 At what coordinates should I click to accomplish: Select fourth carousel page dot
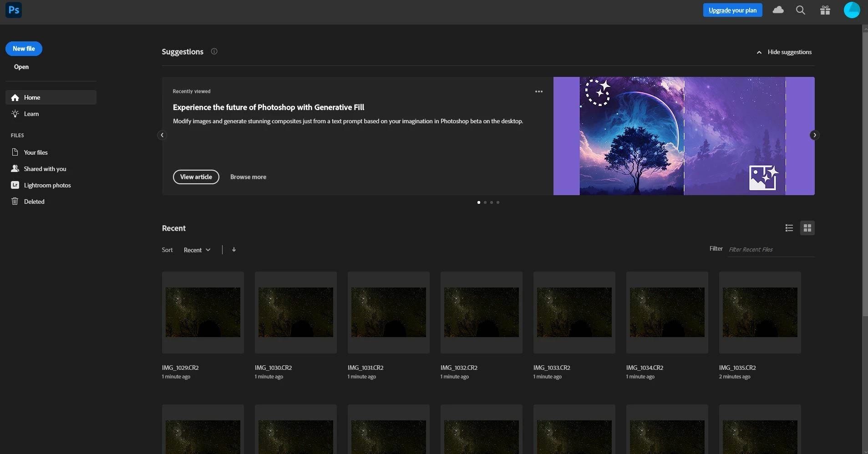[x=498, y=202]
